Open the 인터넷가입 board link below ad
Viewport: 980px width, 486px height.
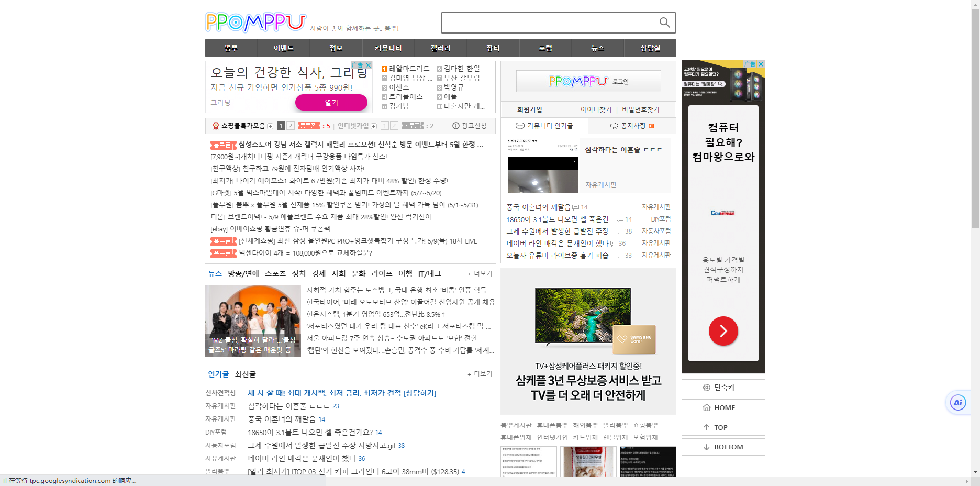tap(552, 437)
